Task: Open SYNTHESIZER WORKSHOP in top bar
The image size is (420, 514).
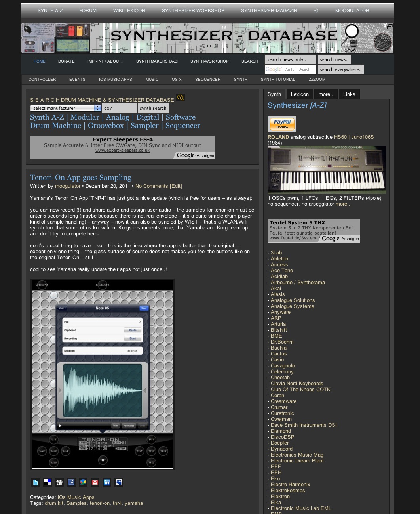Action: [193, 11]
